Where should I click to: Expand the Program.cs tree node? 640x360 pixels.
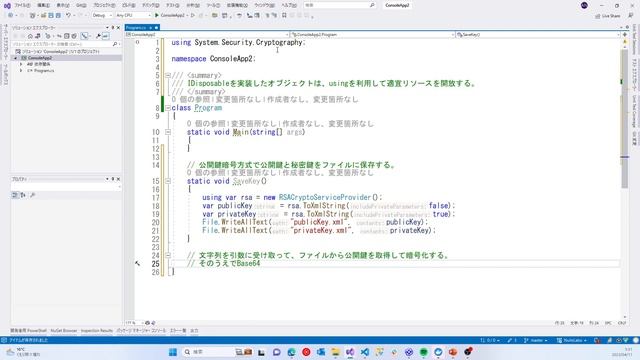pos(21,70)
